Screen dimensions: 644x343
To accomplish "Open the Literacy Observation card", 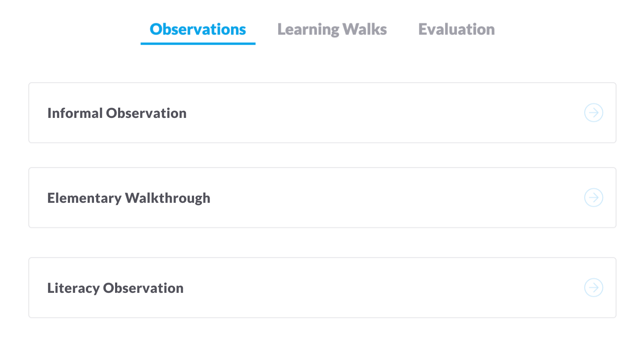I will coord(322,288).
